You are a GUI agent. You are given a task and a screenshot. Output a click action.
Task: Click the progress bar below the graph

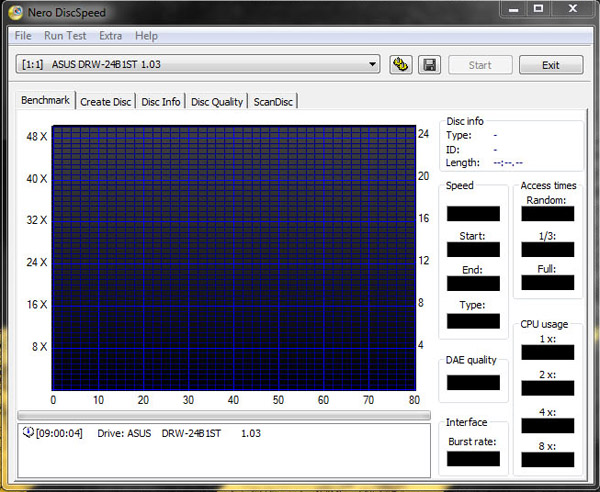[224, 415]
